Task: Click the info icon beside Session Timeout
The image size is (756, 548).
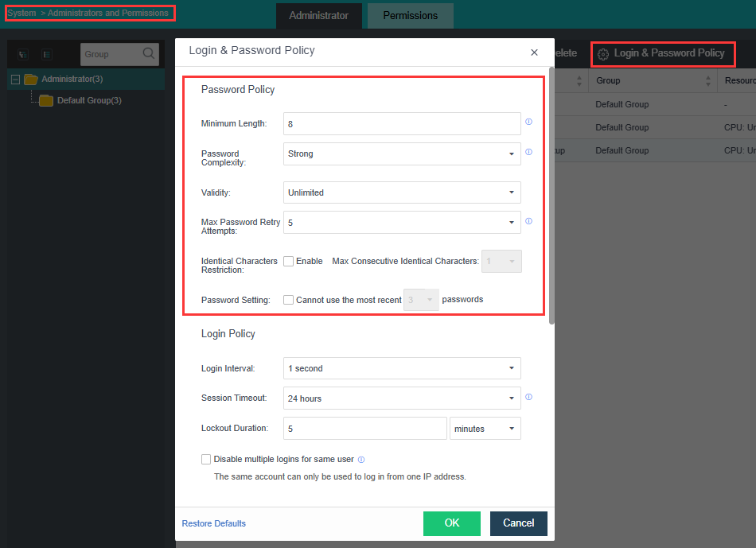Action: [528, 397]
